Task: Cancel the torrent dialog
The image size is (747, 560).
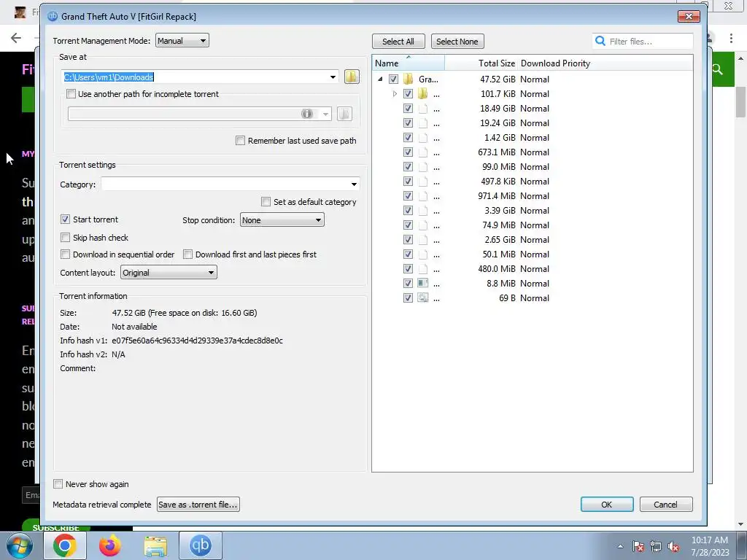Action: [665, 505]
